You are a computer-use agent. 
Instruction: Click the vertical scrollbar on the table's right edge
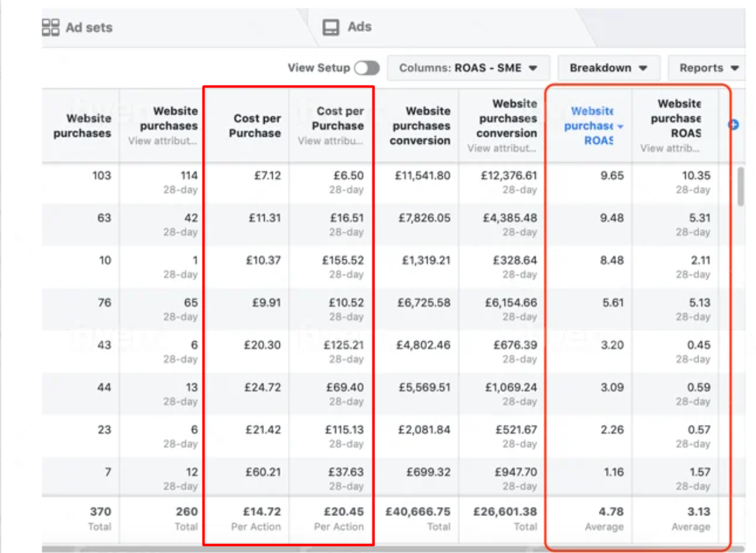[740, 186]
